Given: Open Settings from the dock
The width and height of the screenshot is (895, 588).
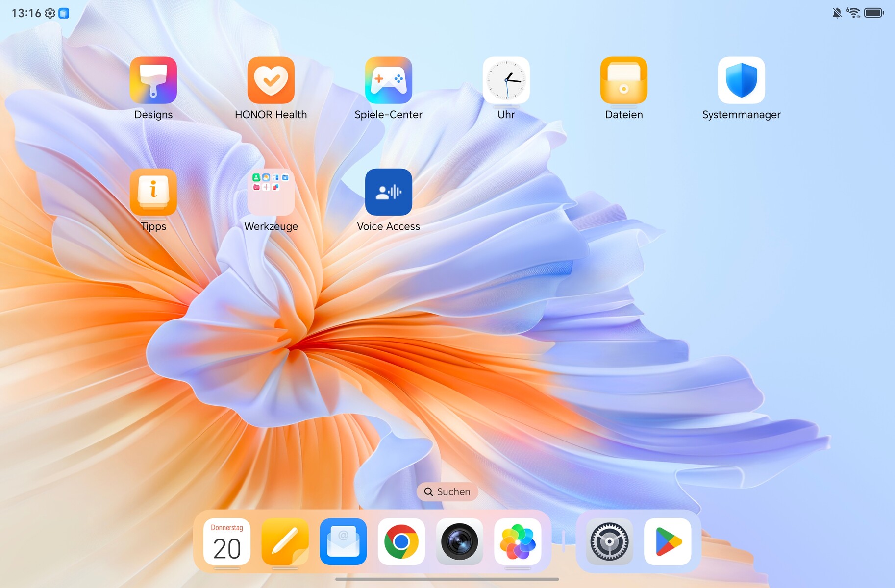Looking at the screenshot, I should point(609,542).
